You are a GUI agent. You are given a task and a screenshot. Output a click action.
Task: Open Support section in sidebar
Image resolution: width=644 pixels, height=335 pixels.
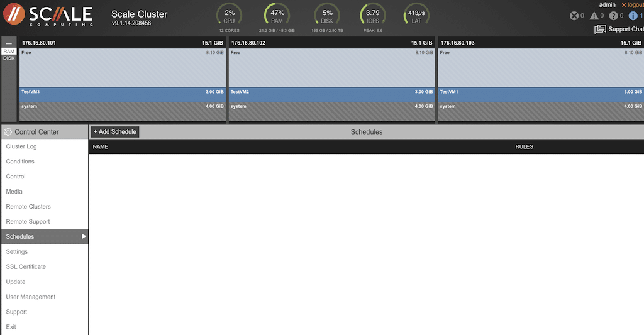pos(45,312)
